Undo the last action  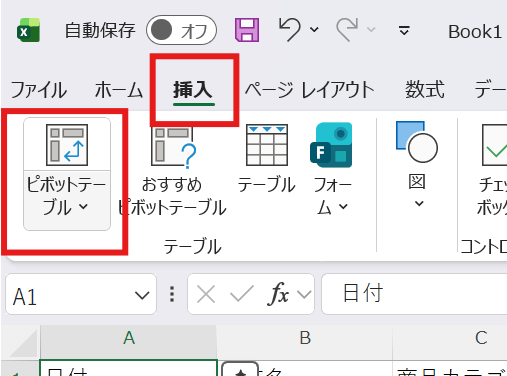(290, 30)
